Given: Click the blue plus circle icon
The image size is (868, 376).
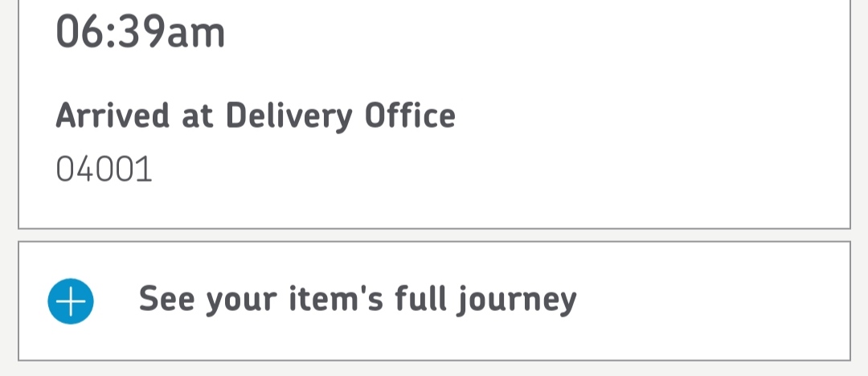Looking at the screenshot, I should [x=71, y=301].
